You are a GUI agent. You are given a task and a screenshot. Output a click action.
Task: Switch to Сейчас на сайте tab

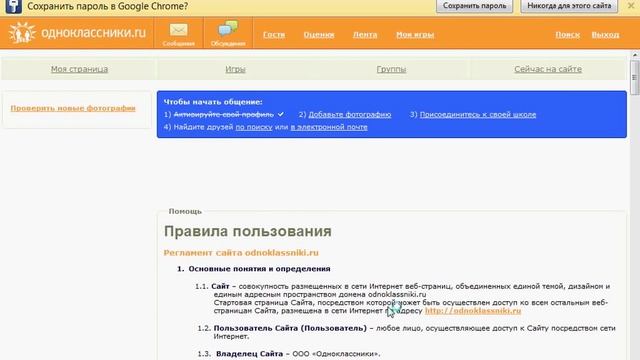[x=548, y=69]
